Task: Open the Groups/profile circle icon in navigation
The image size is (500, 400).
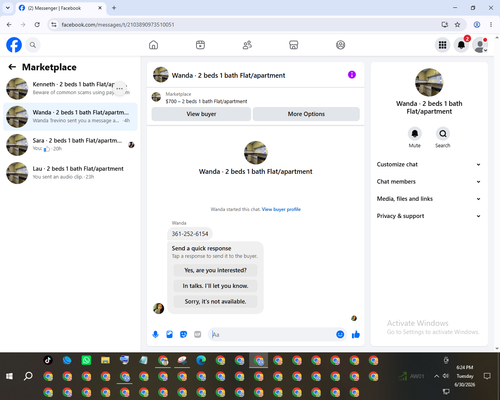Action: point(340,45)
